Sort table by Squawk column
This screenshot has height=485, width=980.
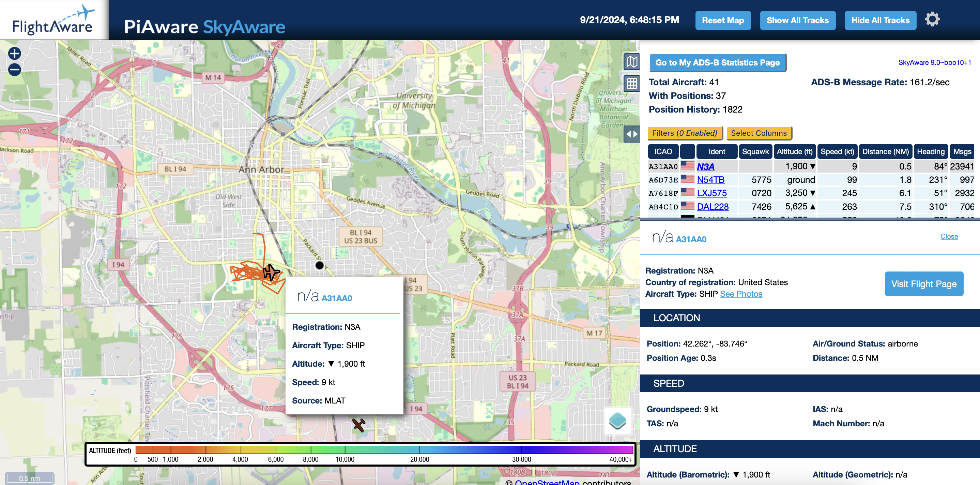tap(755, 151)
